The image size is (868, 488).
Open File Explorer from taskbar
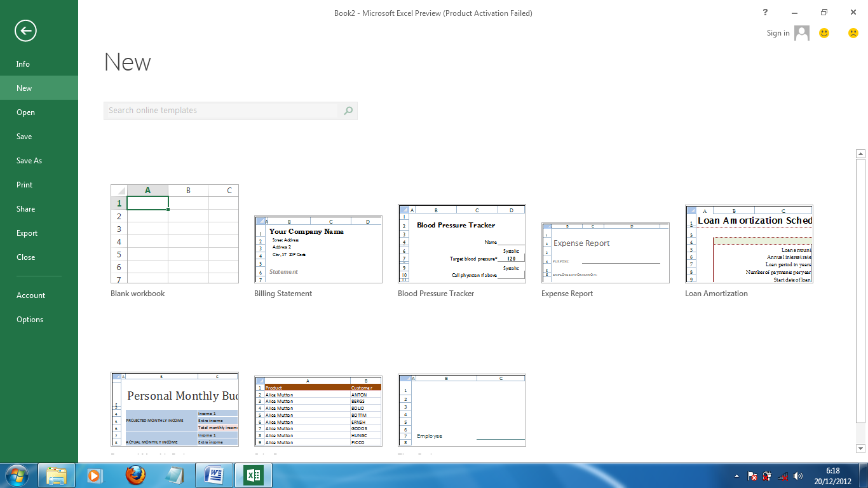coord(57,475)
